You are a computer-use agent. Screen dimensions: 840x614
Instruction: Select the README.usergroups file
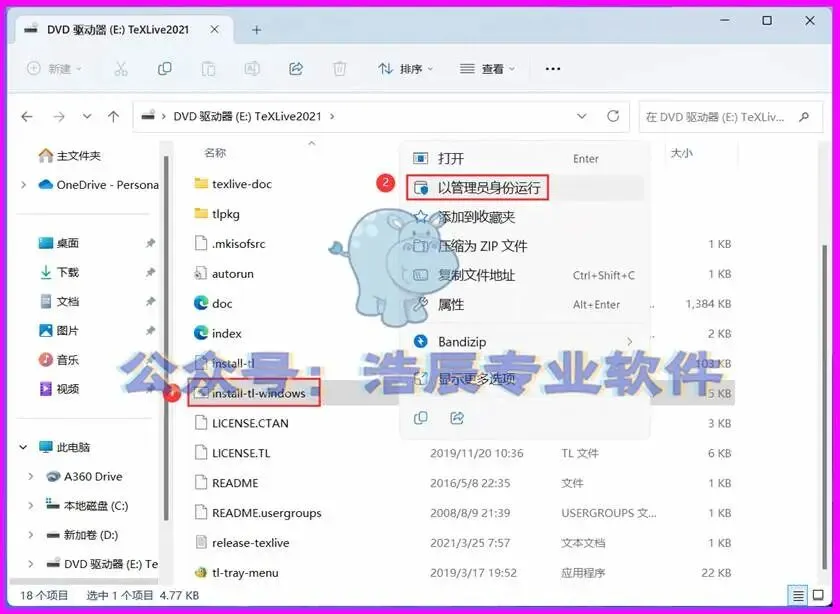(x=258, y=513)
